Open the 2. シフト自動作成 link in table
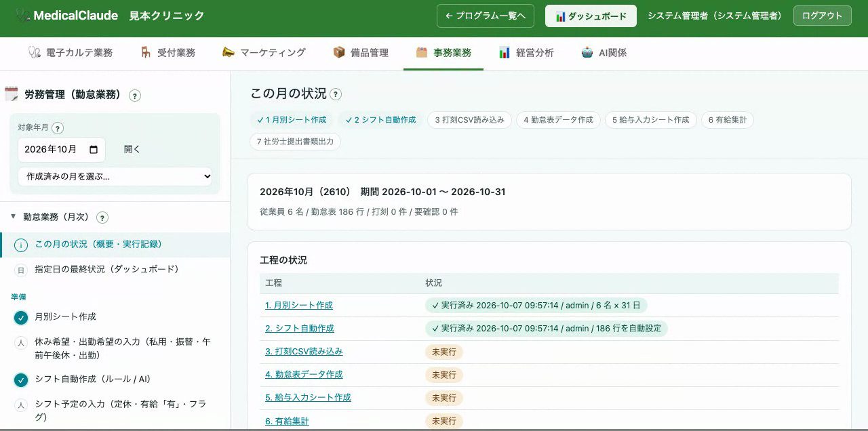 (x=300, y=329)
